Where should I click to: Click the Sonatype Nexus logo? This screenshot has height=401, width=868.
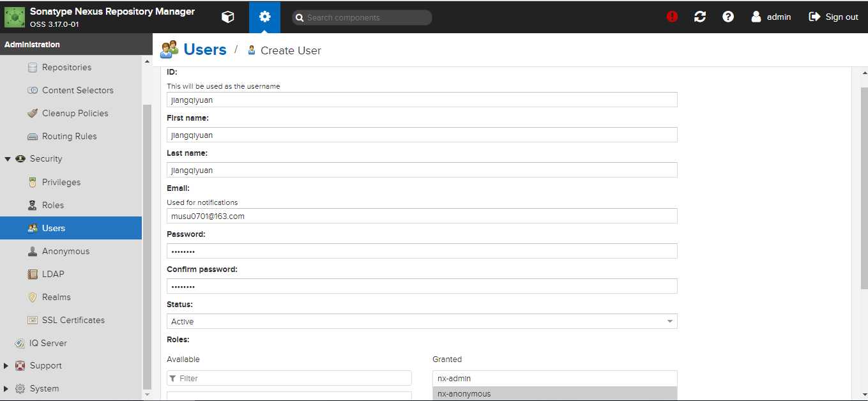15,17
